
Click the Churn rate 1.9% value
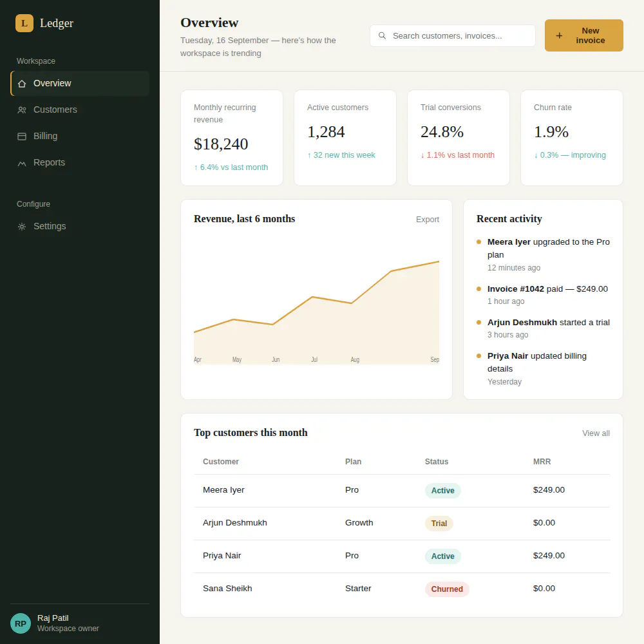[551, 132]
